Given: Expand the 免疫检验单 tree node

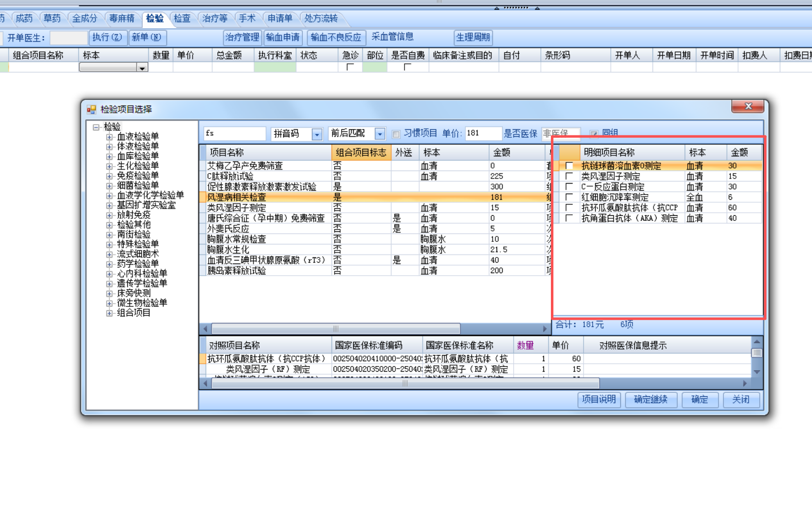Looking at the screenshot, I should coord(109,176).
